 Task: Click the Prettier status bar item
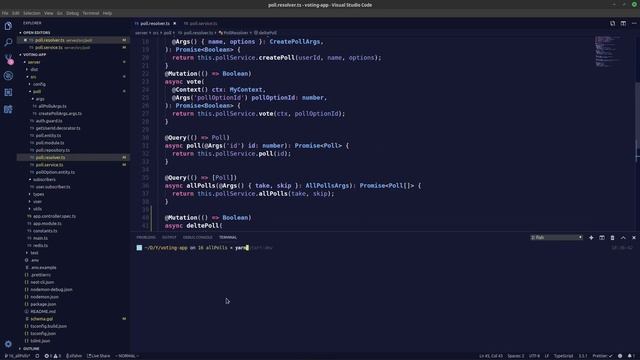(x=602, y=356)
